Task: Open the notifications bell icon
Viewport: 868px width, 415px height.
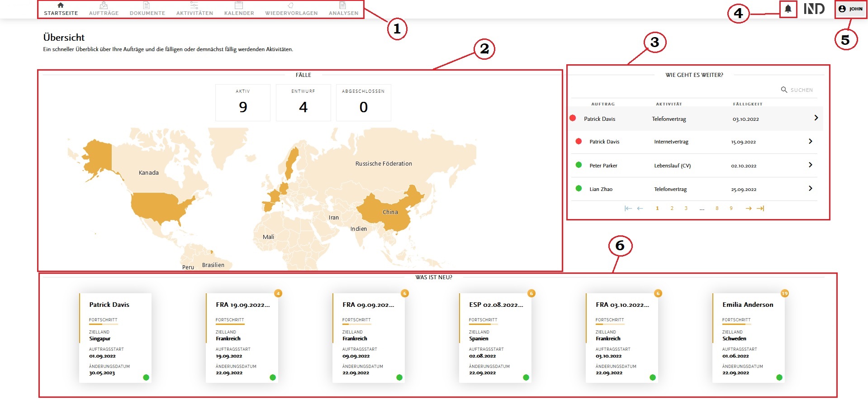Action: (x=788, y=9)
